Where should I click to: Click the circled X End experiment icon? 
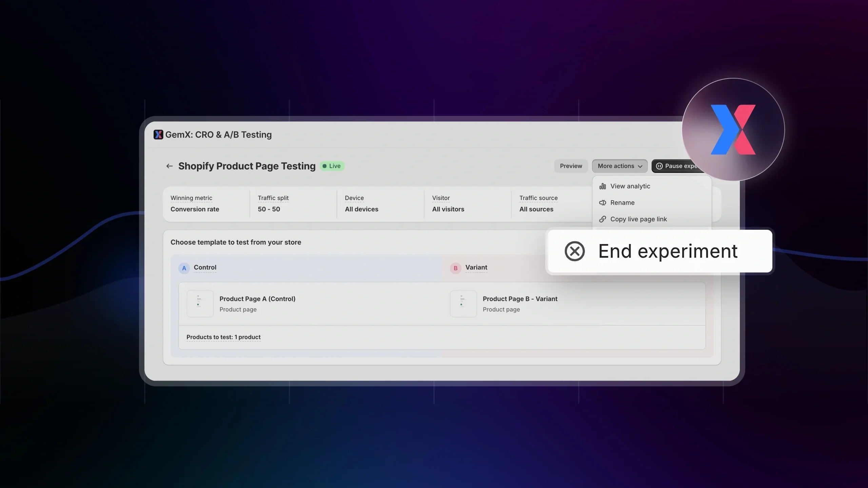click(575, 251)
